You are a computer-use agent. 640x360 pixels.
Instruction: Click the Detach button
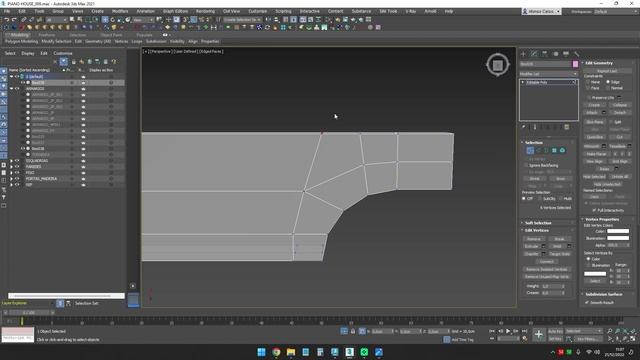pyautogui.click(x=620, y=112)
